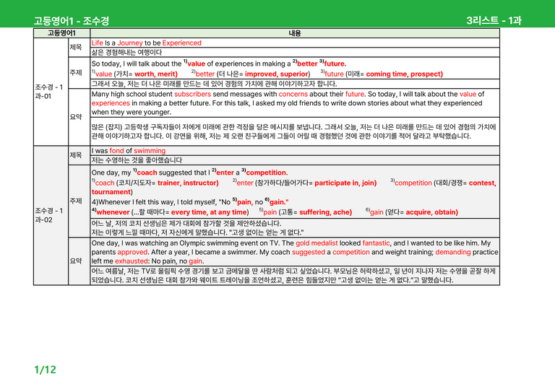555x392 pixels.
Task: Click the 3리스트 - 1과 header label
Action: click(x=494, y=20)
